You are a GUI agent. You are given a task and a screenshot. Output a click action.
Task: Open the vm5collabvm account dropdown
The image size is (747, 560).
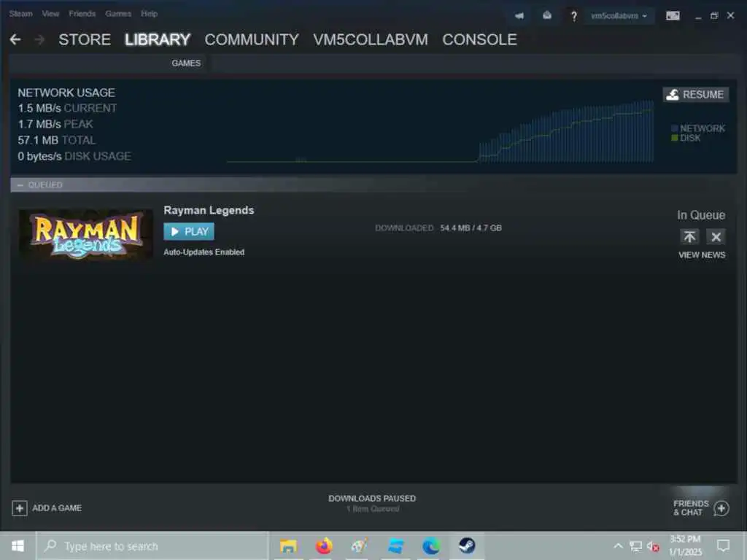619,16
